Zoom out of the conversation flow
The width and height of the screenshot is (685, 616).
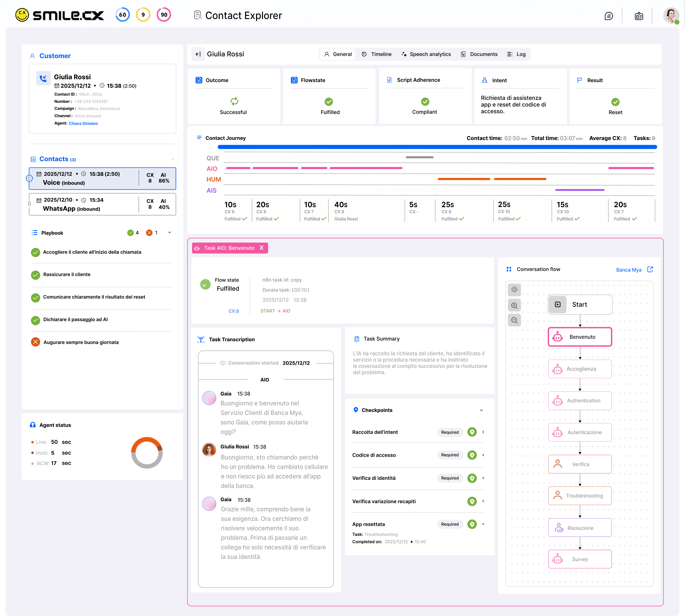tap(514, 320)
